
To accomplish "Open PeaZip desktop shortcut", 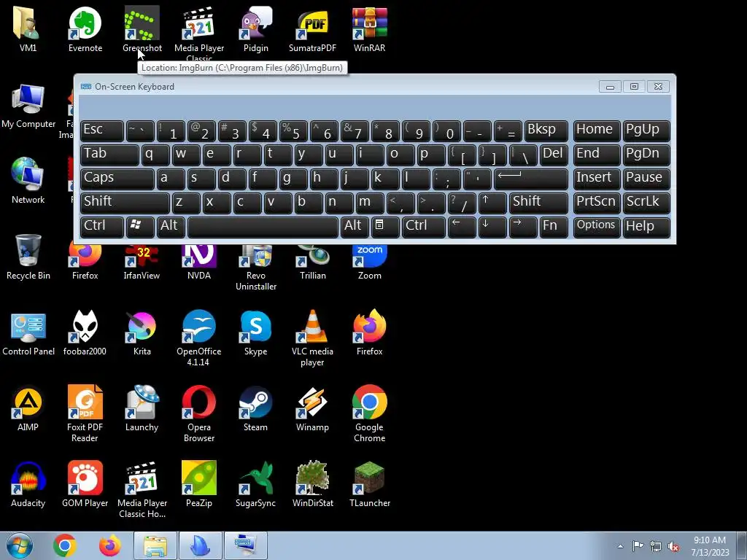I will [198, 485].
